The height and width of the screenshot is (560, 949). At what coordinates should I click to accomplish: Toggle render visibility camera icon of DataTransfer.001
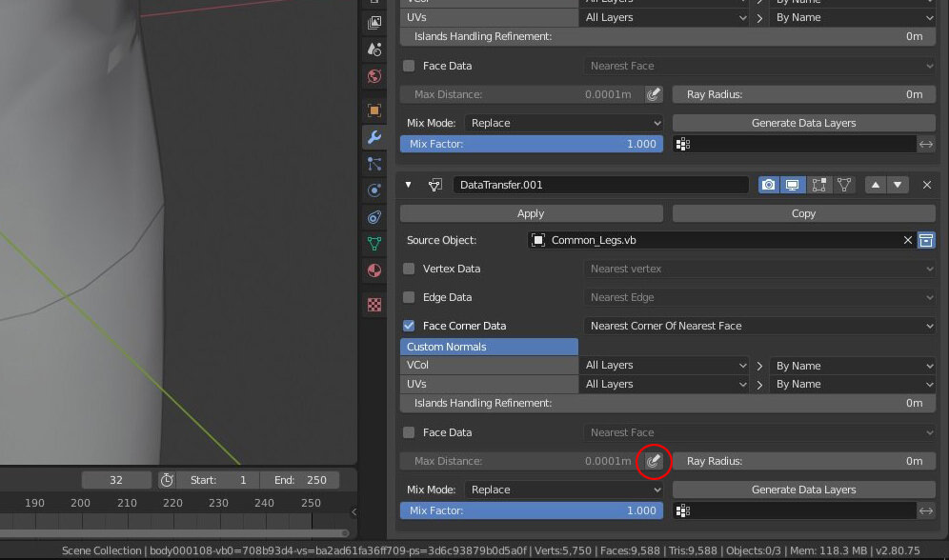(x=769, y=185)
